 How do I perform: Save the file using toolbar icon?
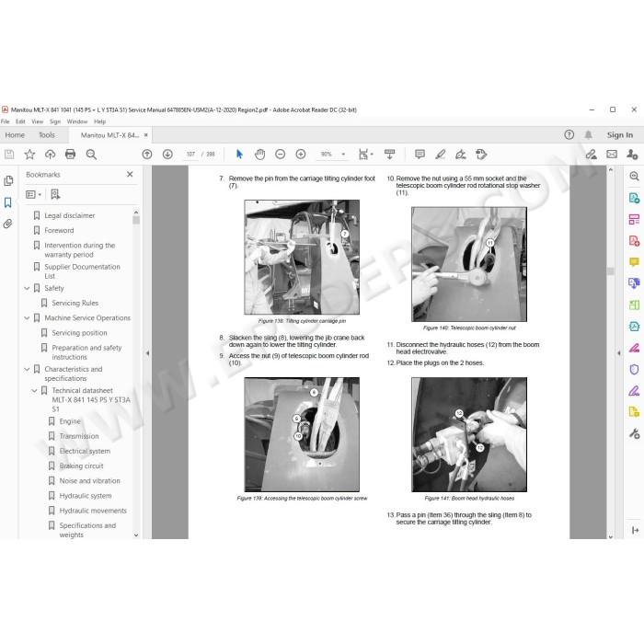(9, 155)
